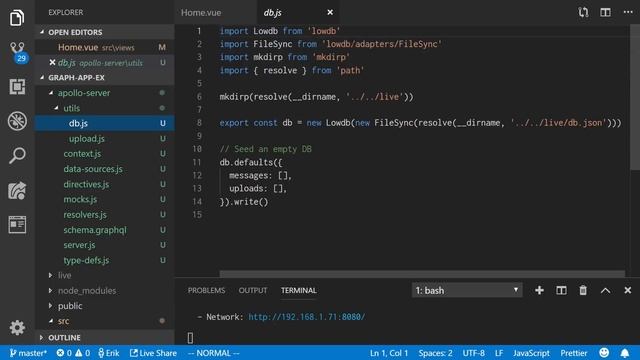Change encoding via UTF-8 item
The image size is (640, 360).
473,353
